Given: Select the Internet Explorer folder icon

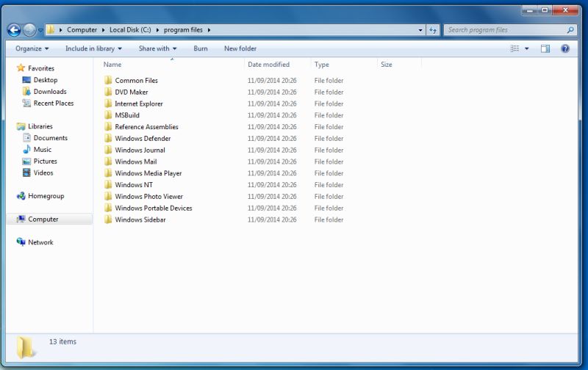Looking at the screenshot, I should pyautogui.click(x=108, y=104).
